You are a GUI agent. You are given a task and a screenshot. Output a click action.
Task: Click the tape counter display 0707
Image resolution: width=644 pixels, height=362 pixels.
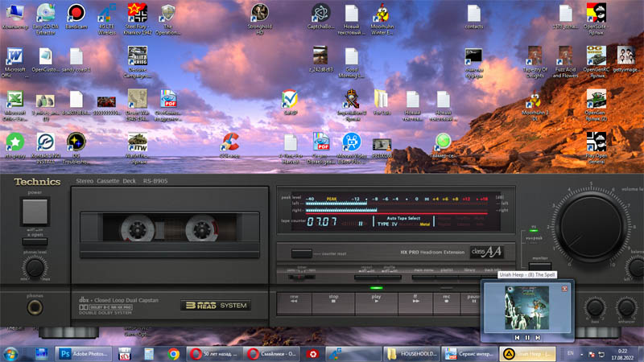click(321, 222)
